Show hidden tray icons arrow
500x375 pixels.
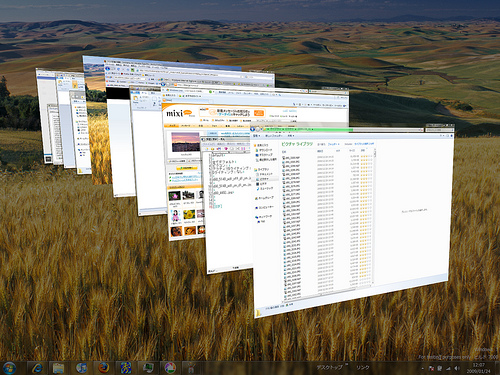click(423, 368)
